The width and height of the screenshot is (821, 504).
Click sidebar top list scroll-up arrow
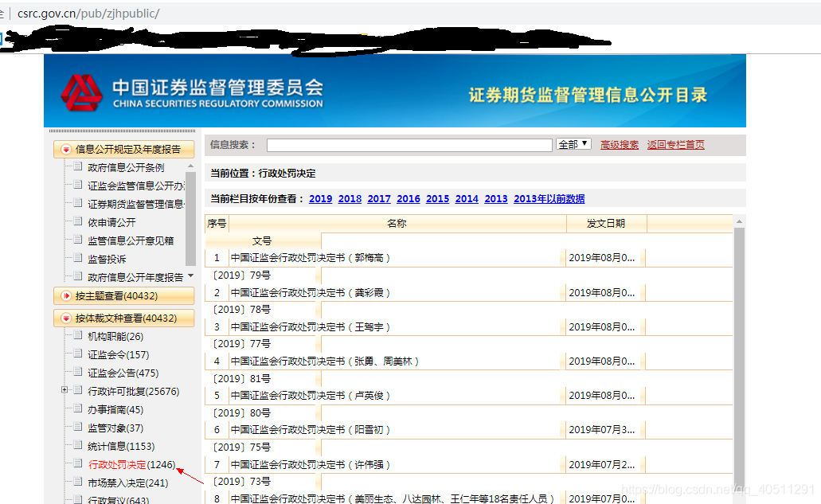190,166
